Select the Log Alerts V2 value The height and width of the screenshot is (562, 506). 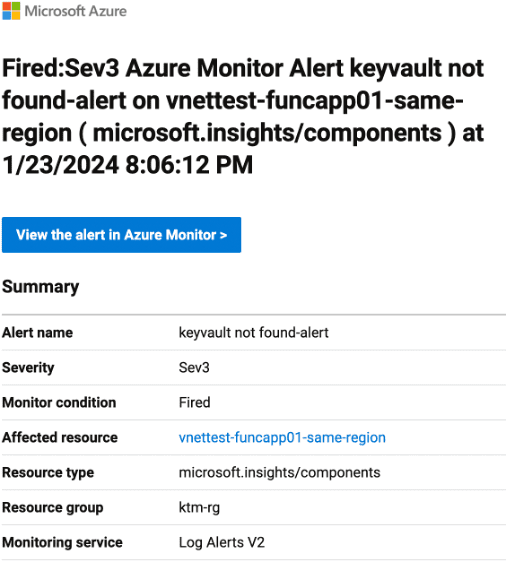tap(222, 542)
